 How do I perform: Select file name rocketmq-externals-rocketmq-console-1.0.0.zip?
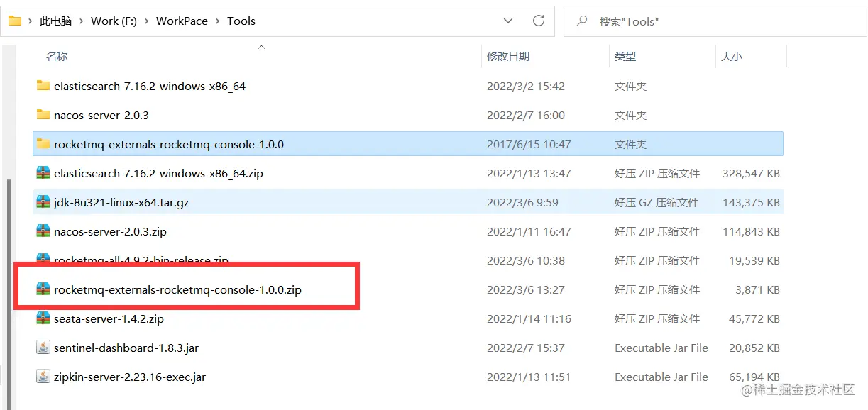click(177, 289)
